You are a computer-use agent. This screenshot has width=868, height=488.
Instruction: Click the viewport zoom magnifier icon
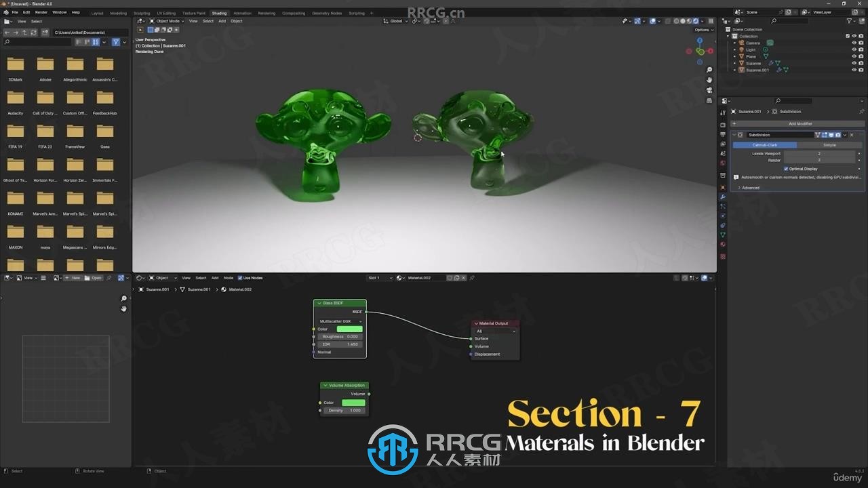pyautogui.click(x=709, y=70)
